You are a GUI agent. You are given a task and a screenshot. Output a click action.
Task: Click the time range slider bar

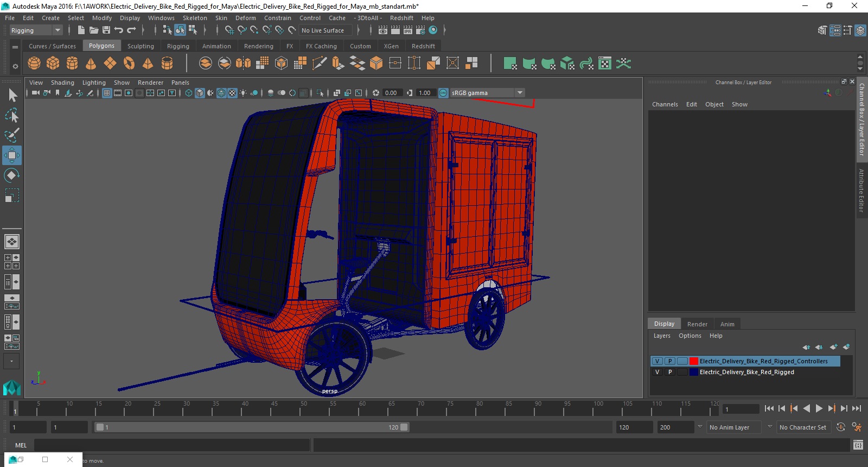(x=252, y=427)
